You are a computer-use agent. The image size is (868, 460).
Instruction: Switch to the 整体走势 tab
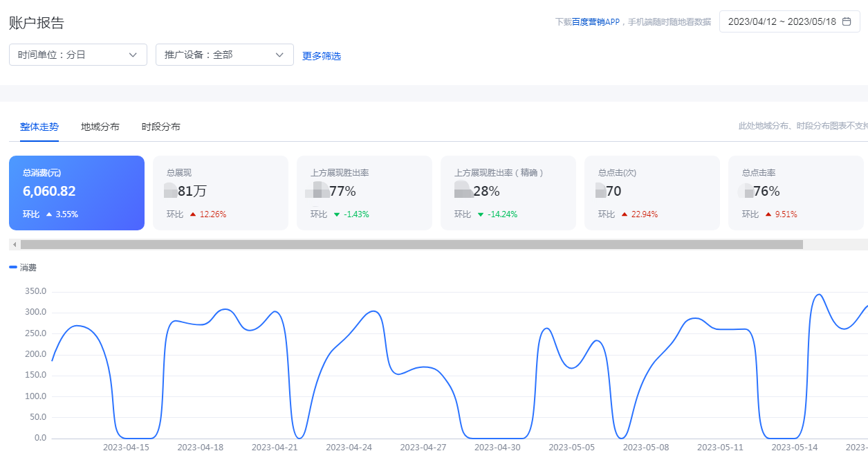point(39,127)
